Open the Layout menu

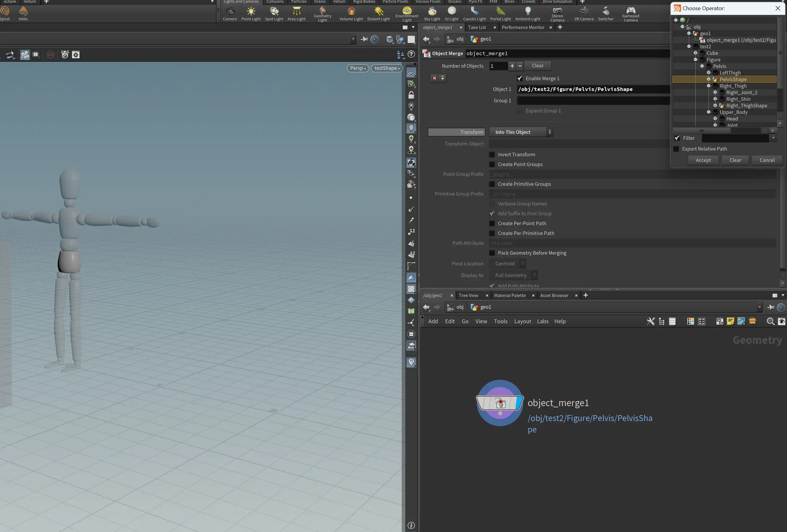coord(523,321)
